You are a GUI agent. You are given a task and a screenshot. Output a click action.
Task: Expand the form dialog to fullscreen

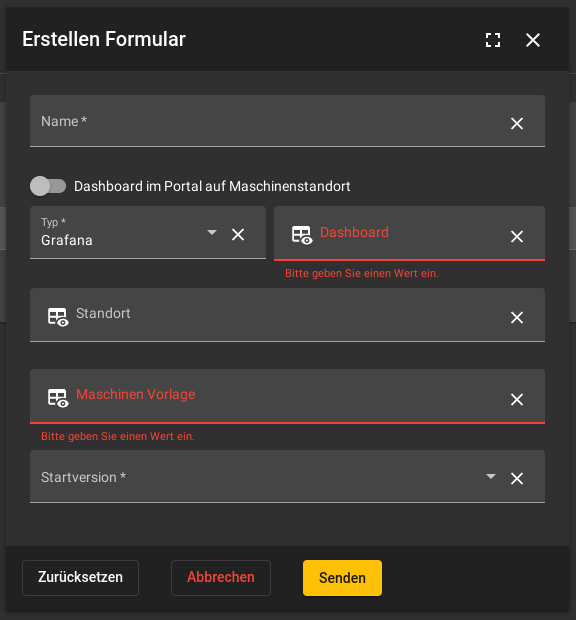(493, 40)
